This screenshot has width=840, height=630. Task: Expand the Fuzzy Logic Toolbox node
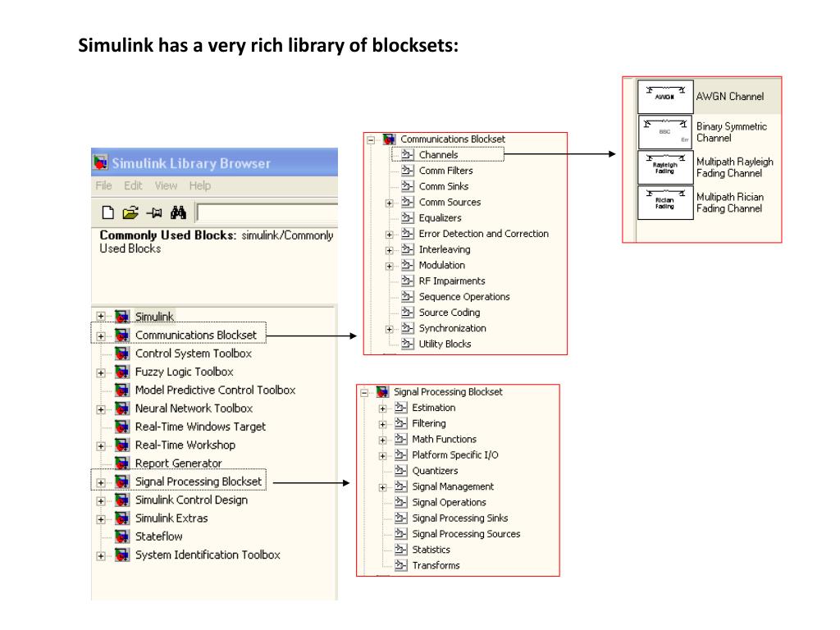(101, 373)
